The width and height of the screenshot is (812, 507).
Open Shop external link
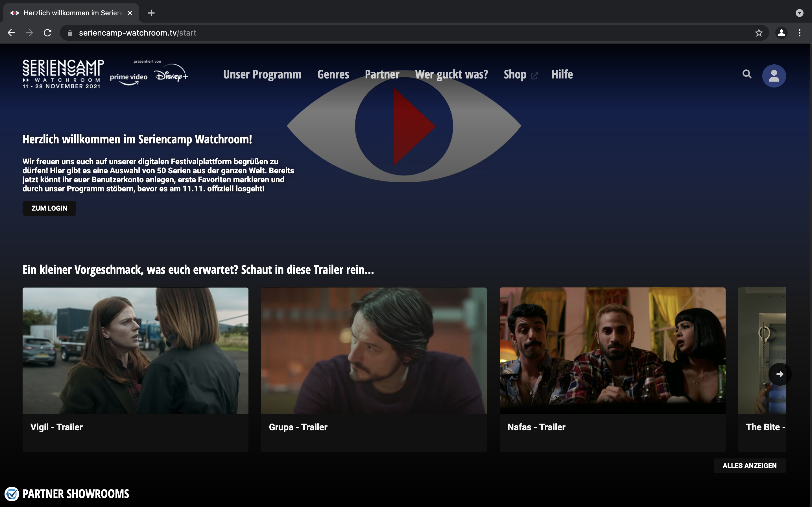521,75
